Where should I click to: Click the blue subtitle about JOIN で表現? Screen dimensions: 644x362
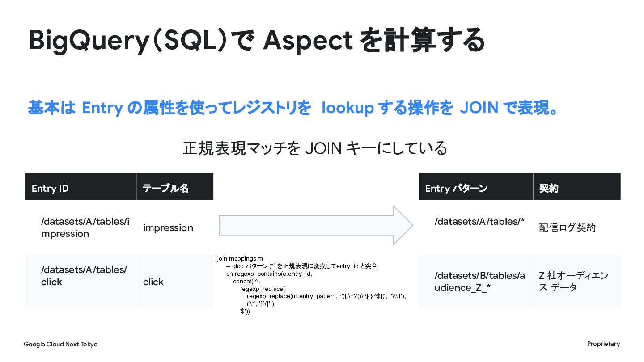[293, 108]
